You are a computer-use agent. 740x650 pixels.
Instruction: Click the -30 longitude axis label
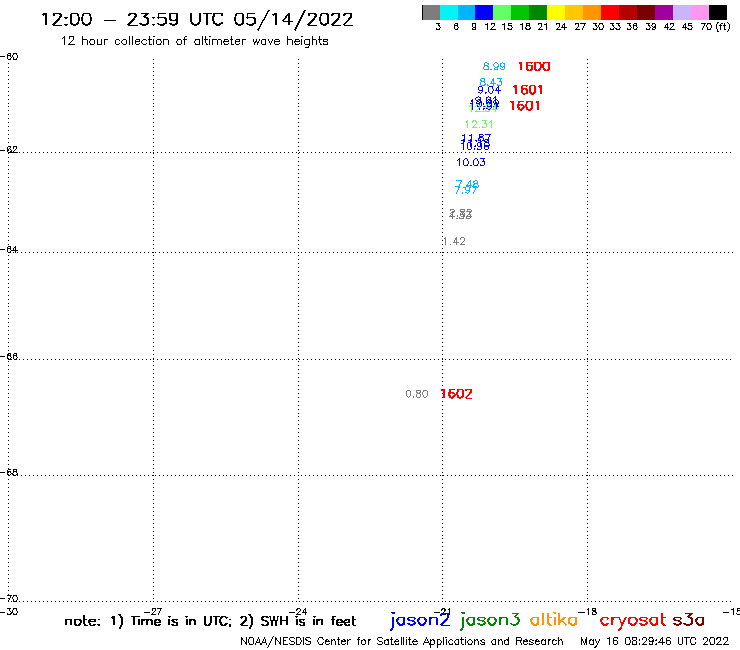[9, 611]
